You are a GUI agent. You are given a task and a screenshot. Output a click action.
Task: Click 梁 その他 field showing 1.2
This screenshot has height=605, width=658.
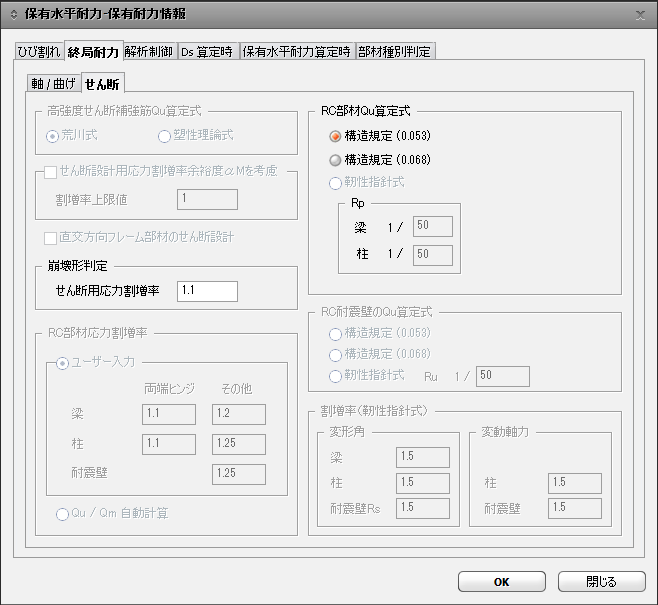point(239,415)
